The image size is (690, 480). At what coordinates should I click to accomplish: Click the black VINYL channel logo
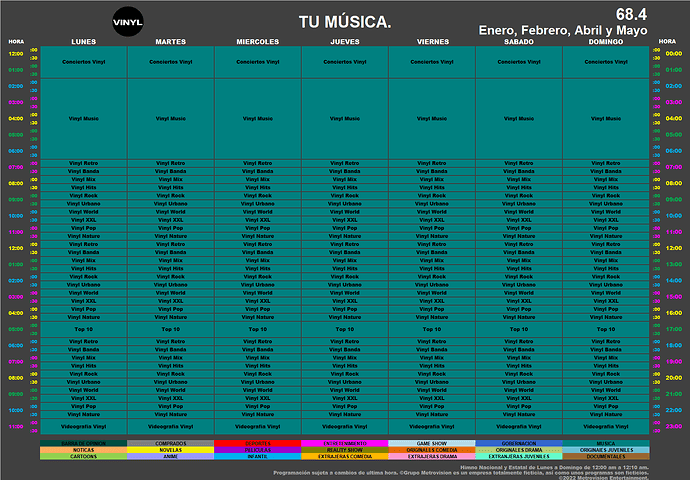(x=128, y=22)
